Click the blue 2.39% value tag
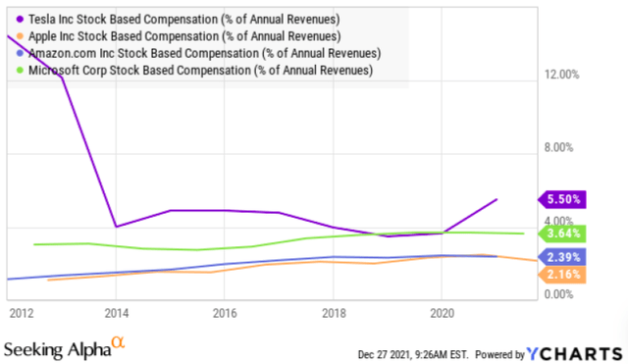628x364 pixels. (562, 257)
